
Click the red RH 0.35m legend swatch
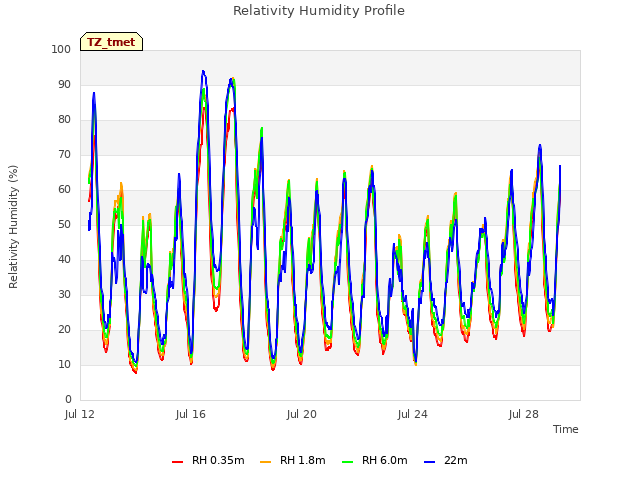click(x=178, y=462)
